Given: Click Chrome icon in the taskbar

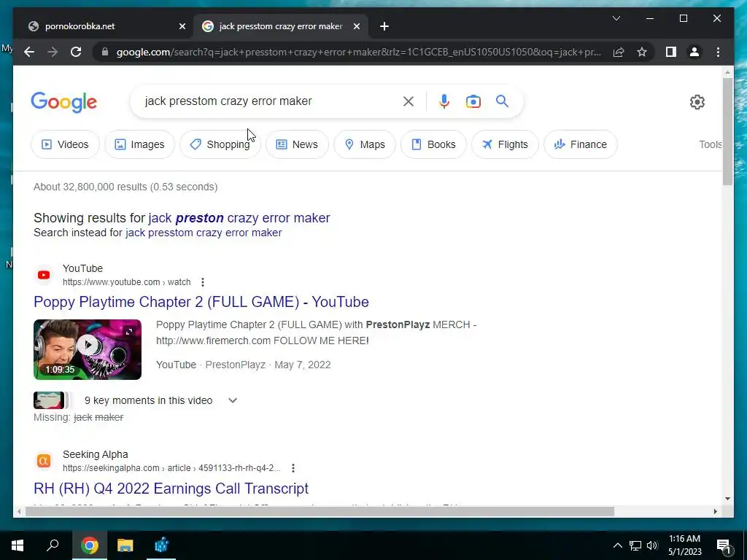Looking at the screenshot, I should click(x=89, y=545).
